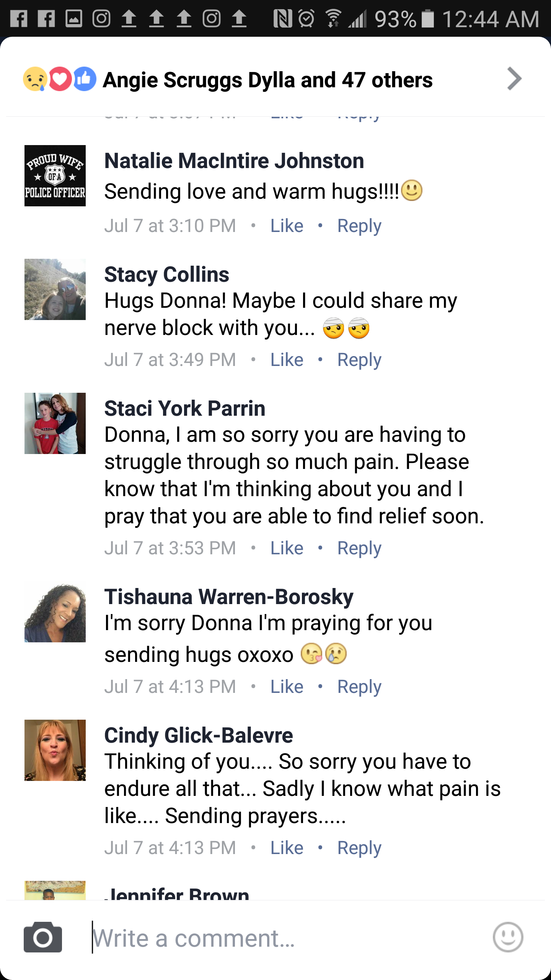Like Stacy Collins's nerve block comment
Screen dimensions: 551x980
pyautogui.click(x=287, y=360)
